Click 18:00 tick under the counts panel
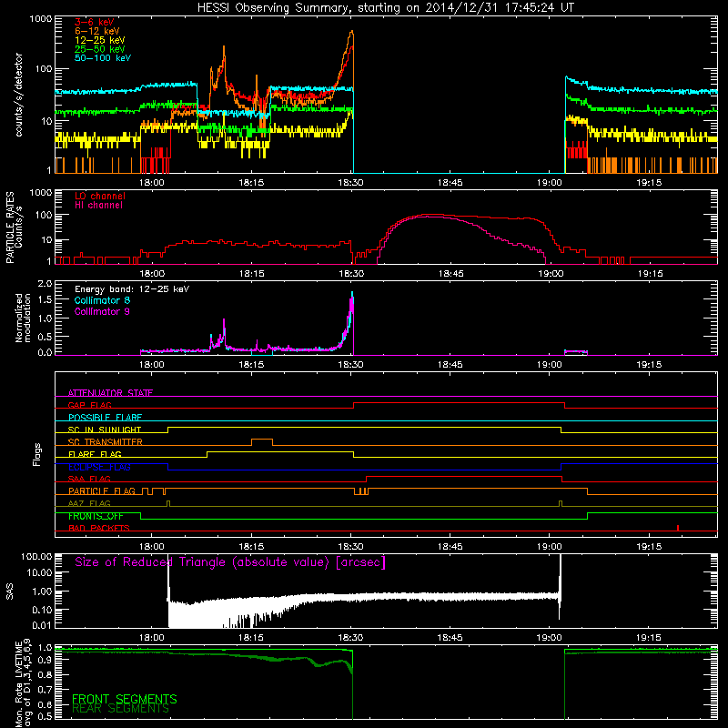 [x=152, y=183]
